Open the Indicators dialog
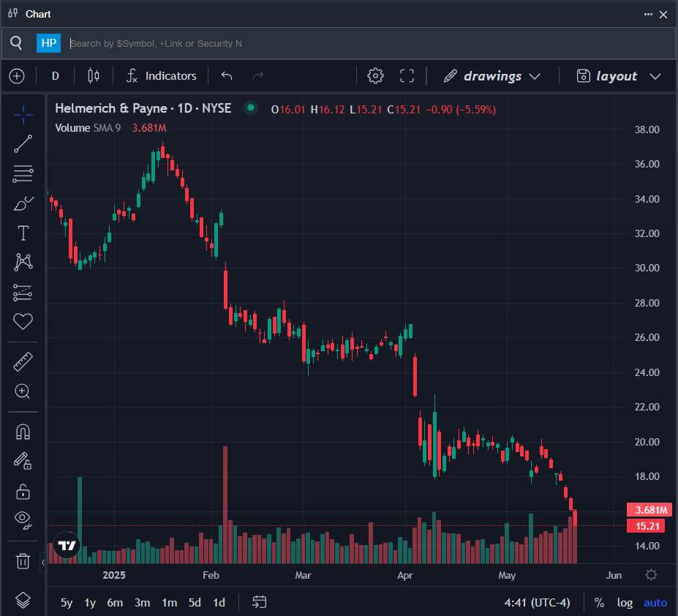 click(x=162, y=76)
